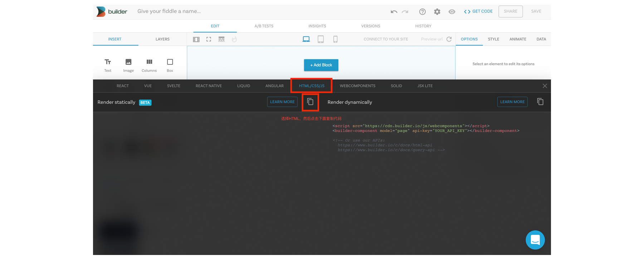This screenshot has width=644, height=260.
Task: Click the BETA badge
Action: coord(145,103)
